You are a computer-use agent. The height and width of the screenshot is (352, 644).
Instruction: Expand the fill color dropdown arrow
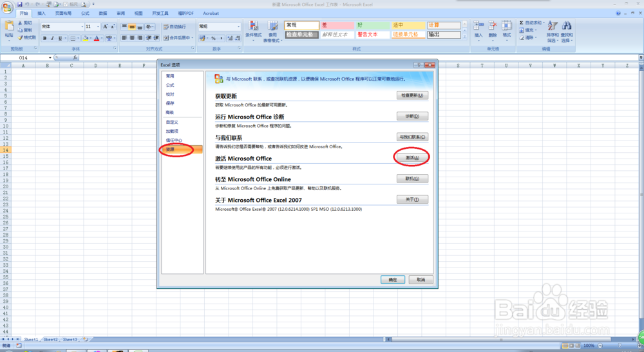pos(91,38)
